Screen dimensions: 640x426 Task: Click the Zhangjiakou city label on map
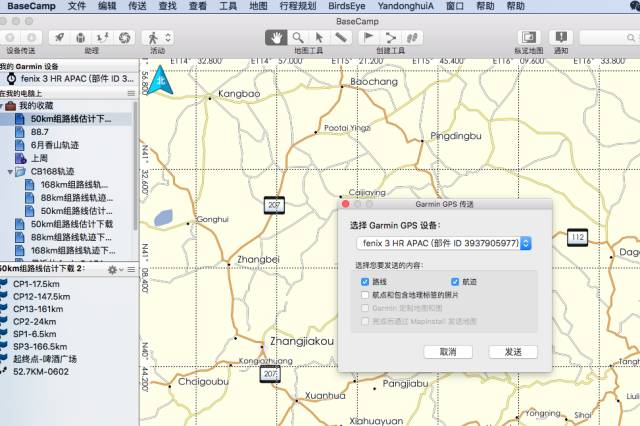coord(302,342)
